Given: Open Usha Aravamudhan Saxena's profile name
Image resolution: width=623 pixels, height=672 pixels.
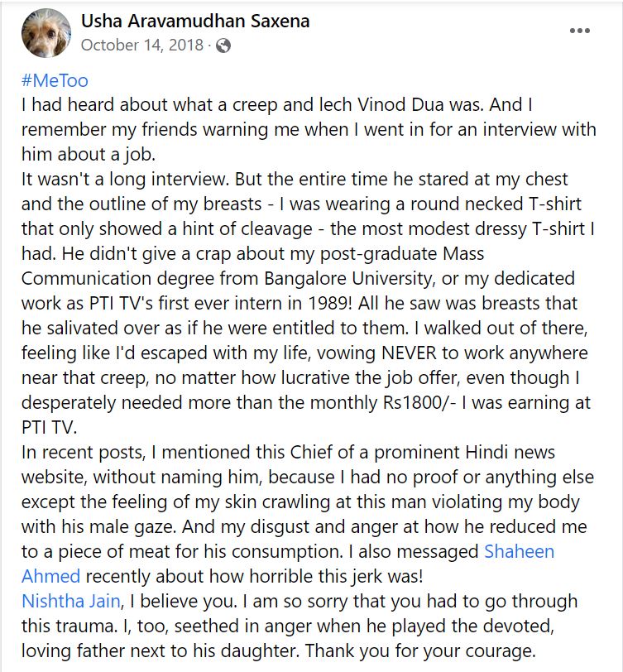Looking at the screenshot, I should (x=195, y=21).
